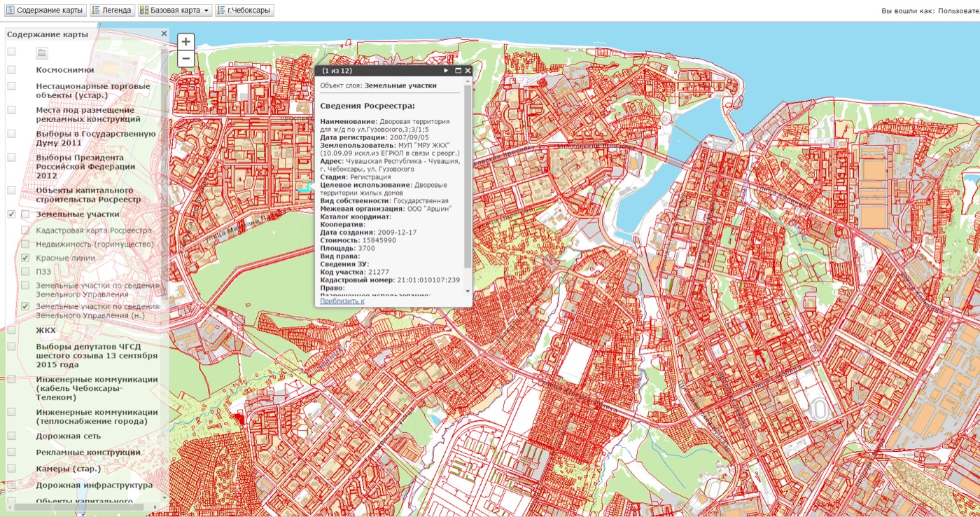Uncheck the outer Земельные участки group checkbox
The width and height of the screenshot is (980, 517).
(x=11, y=214)
